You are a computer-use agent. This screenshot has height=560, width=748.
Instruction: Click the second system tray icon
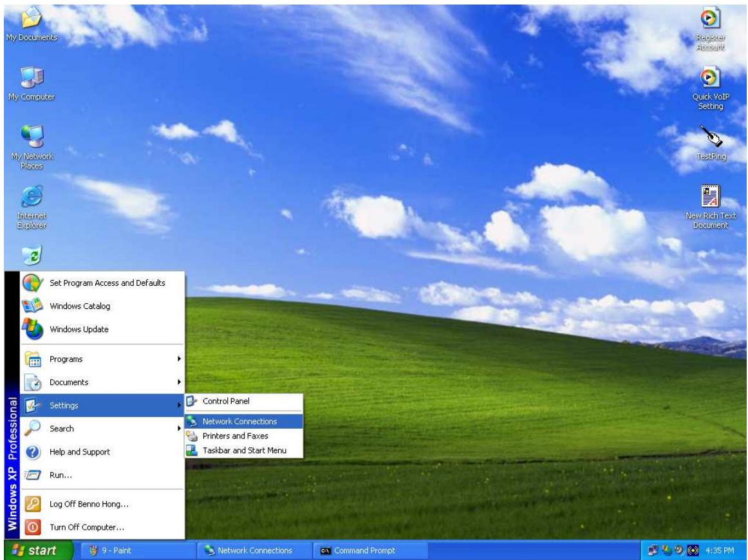coord(666,550)
